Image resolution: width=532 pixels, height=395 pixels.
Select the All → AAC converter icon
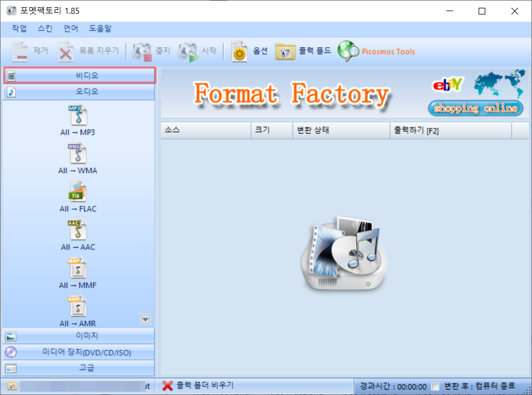click(78, 230)
